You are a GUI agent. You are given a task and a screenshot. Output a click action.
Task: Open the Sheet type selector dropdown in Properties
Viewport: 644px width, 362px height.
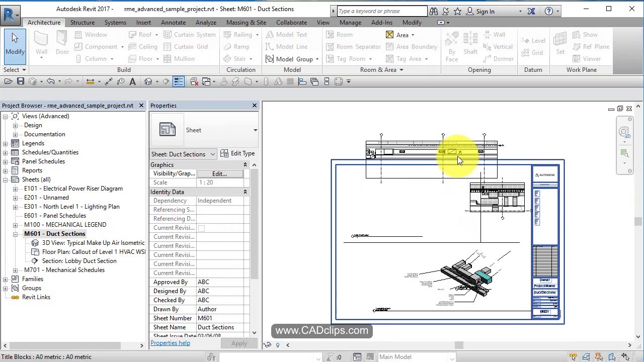click(x=256, y=129)
